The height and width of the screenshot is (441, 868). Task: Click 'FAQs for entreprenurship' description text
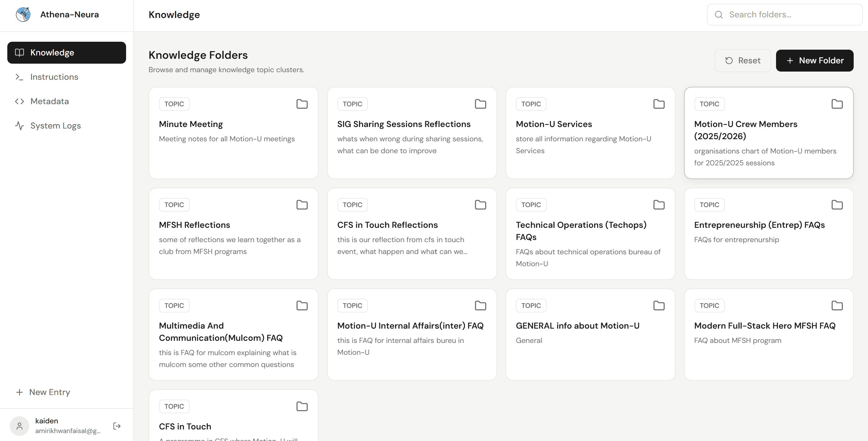click(x=737, y=239)
